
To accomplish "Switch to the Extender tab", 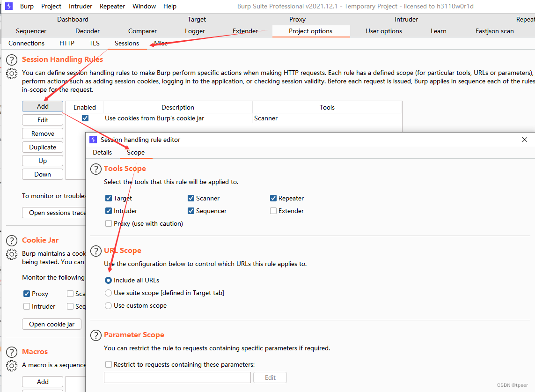I will (x=245, y=31).
